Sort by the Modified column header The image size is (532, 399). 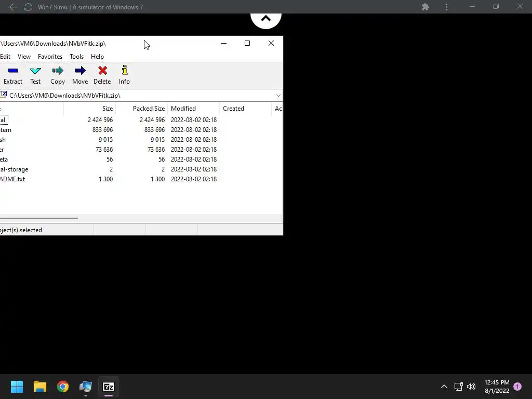(193, 109)
